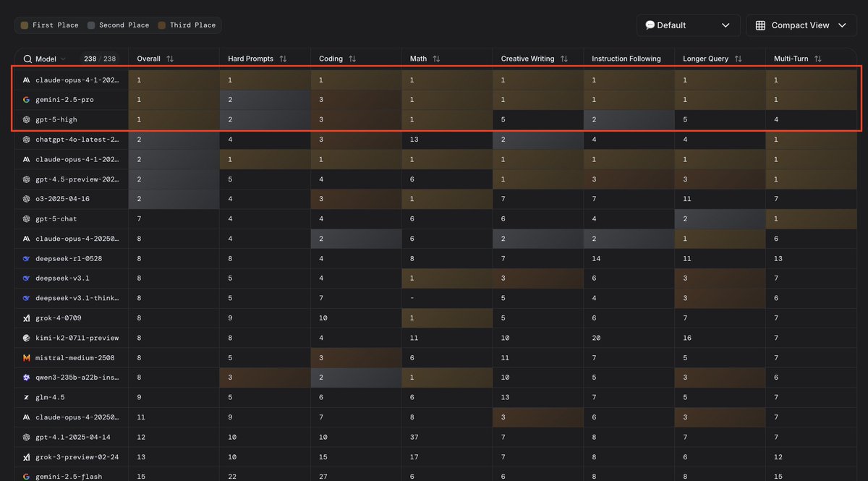
Task: Click the Creative Writing value 11 for mistral-medium-2508
Action: pos(506,357)
